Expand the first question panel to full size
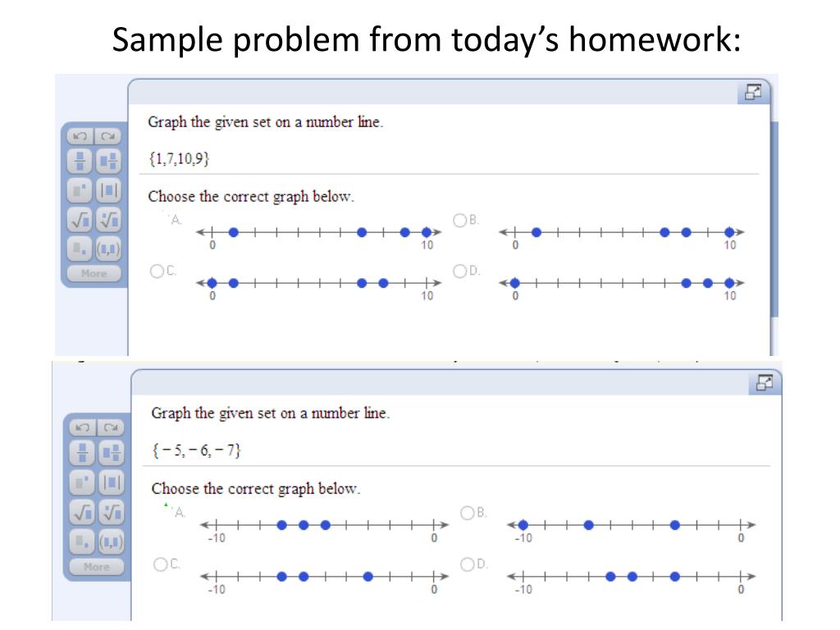Screen dimensions: 840x630 (x=753, y=92)
